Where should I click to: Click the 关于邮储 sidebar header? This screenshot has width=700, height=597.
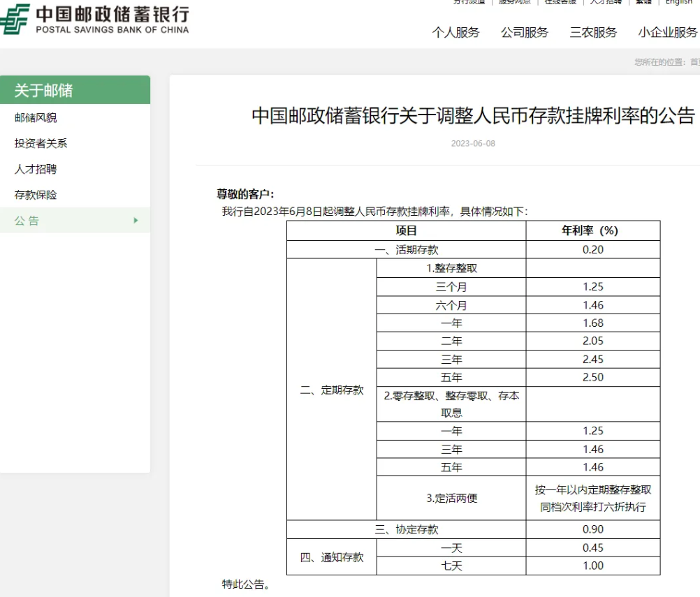(x=75, y=90)
